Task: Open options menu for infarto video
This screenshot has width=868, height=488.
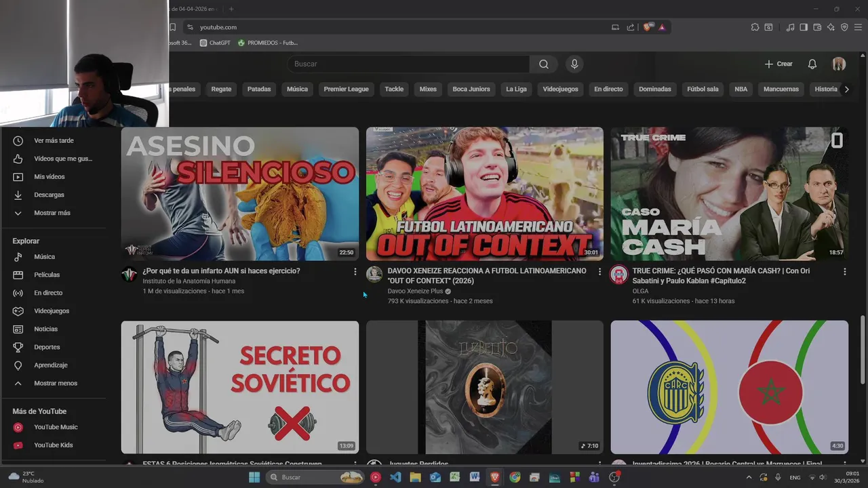Action: (355, 271)
